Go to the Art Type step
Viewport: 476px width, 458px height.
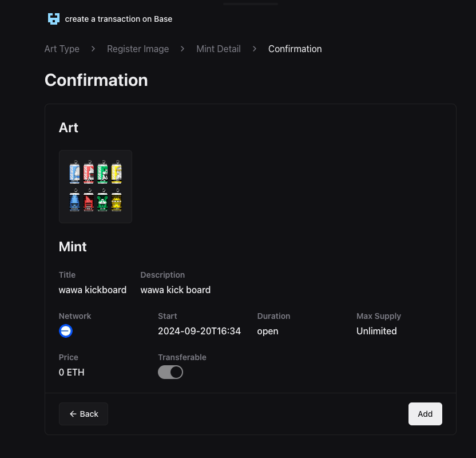[62, 49]
